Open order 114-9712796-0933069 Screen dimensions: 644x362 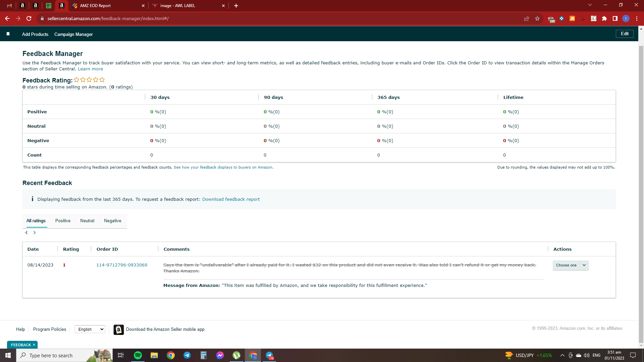(122, 265)
